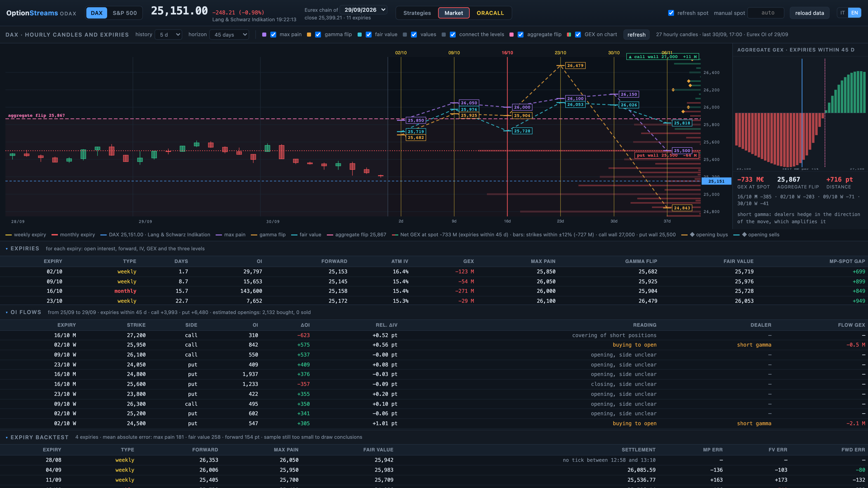Click the 143,600 open interest cell
Image resolution: width=868 pixels, height=488 pixels.
click(251, 291)
